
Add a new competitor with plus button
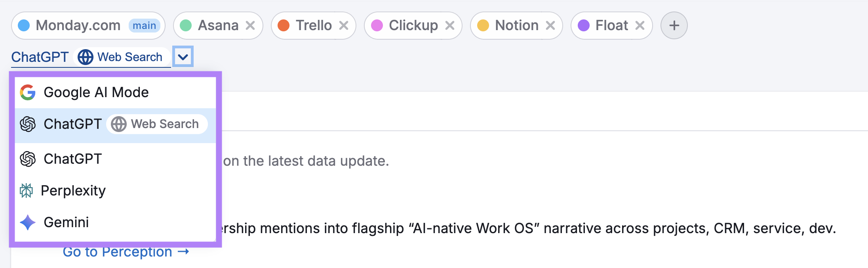[x=674, y=25]
